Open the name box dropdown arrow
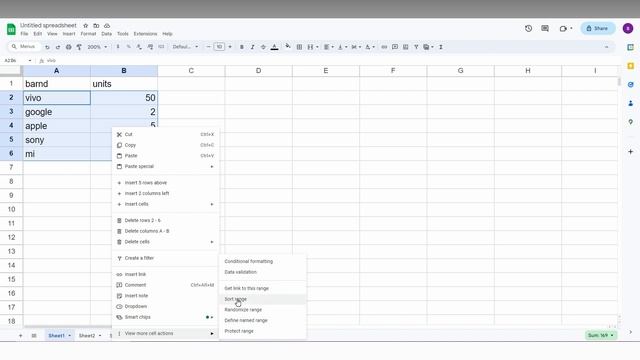 pyautogui.click(x=29, y=60)
